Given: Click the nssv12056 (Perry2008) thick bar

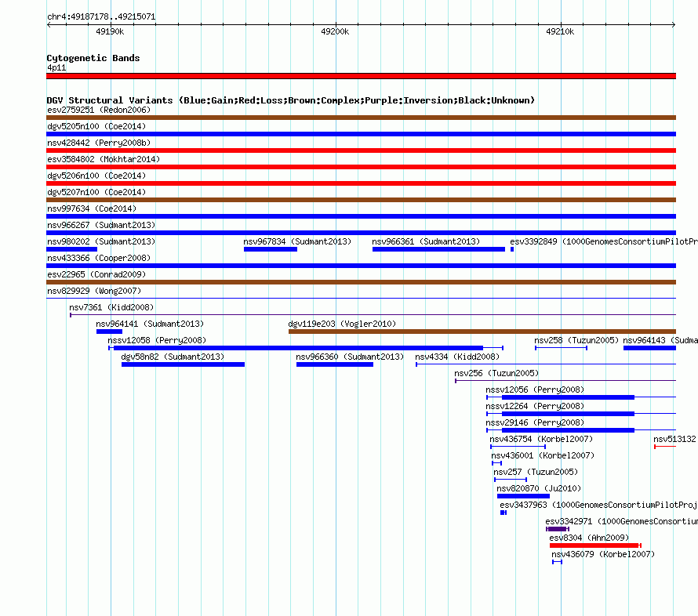Looking at the screenshot, I should point(568,397).
